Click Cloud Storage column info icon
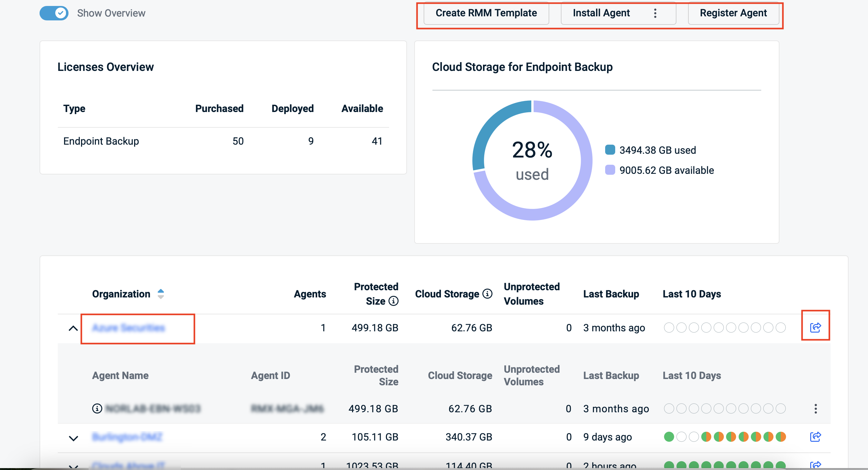868x470 pixels. (487, 294)
